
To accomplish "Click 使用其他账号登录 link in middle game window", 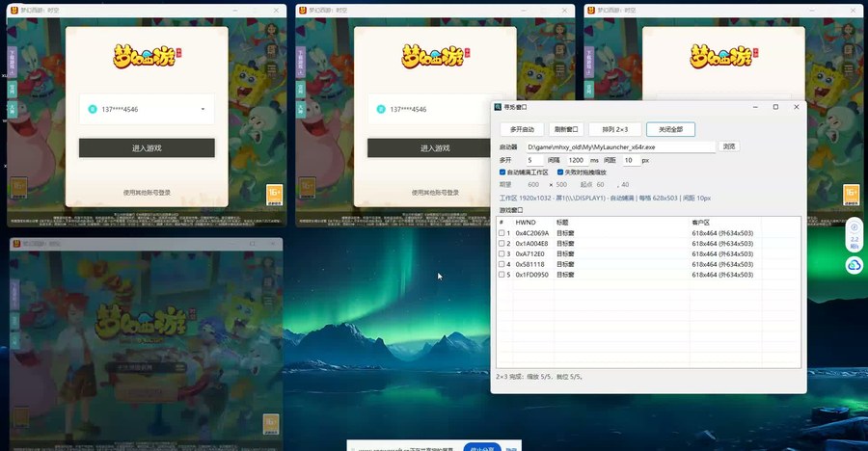I will pyautogui.click(x=435, y=193).
